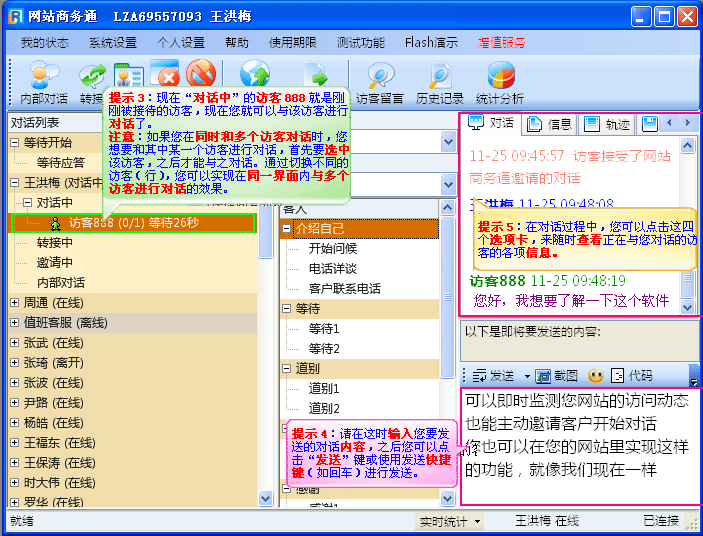
Task: Open the smiley emoticon picker
Action: pos(595,376)
